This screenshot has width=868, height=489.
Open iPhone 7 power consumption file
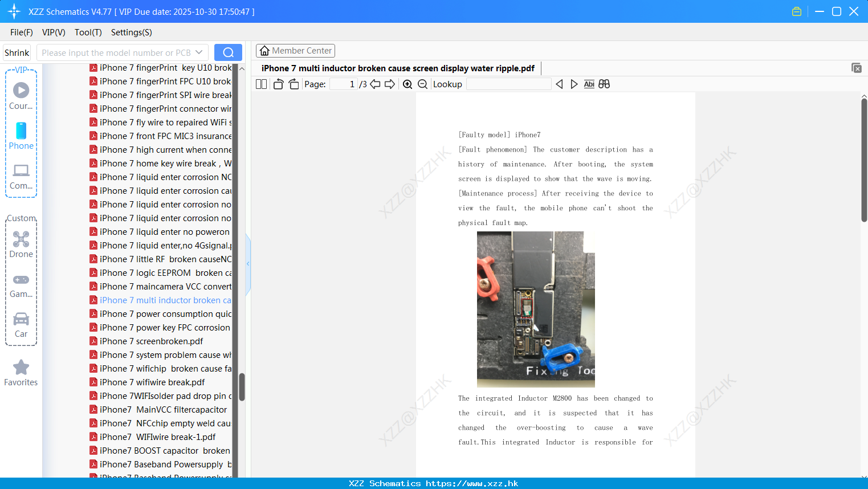161,314
